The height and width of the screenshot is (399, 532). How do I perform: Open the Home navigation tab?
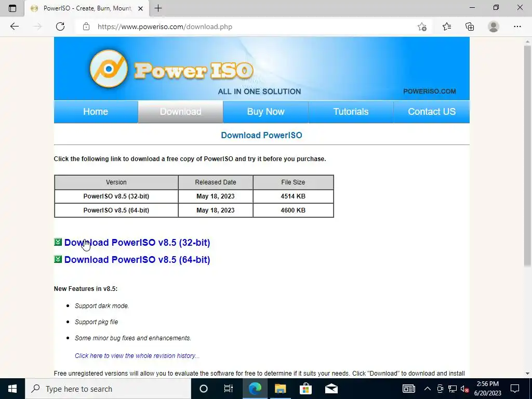tap(96, 112)
